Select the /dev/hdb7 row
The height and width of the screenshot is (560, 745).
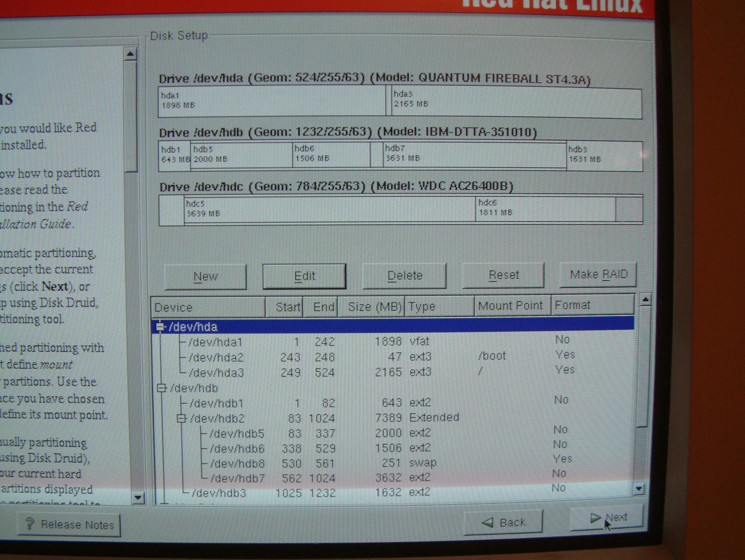click(392, 477)
